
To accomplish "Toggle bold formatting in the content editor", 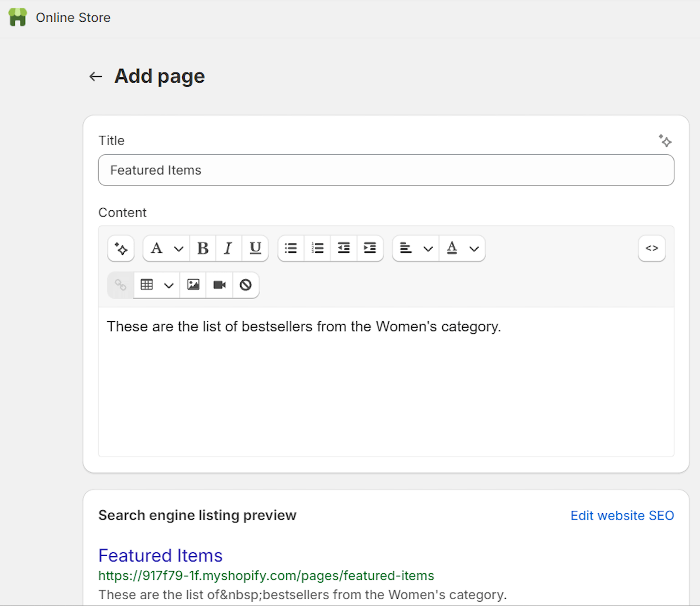I will click(x=203, y=248).
